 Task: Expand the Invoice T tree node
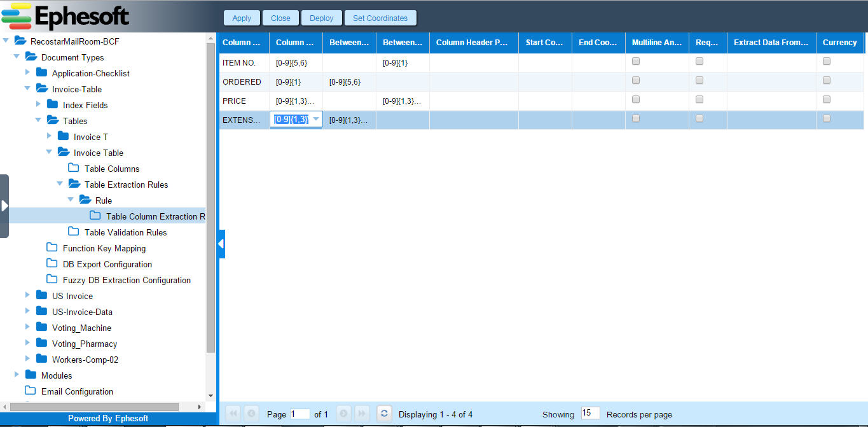pos(49,136)
